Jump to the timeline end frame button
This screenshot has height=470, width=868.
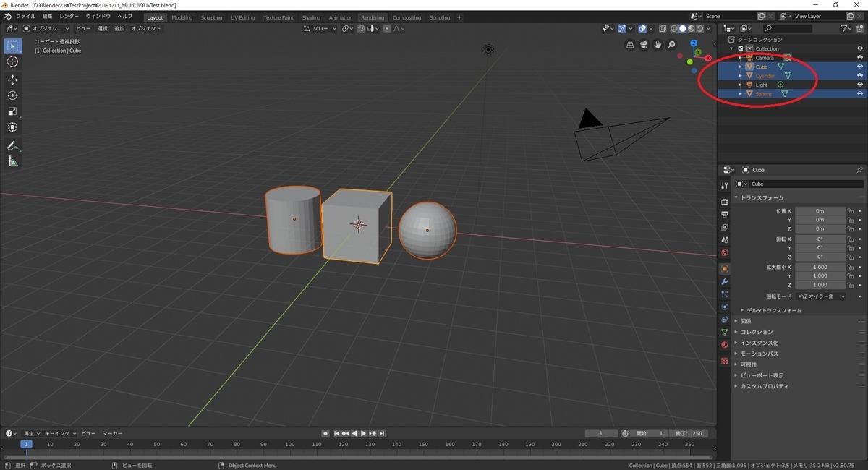coord(380,433)
